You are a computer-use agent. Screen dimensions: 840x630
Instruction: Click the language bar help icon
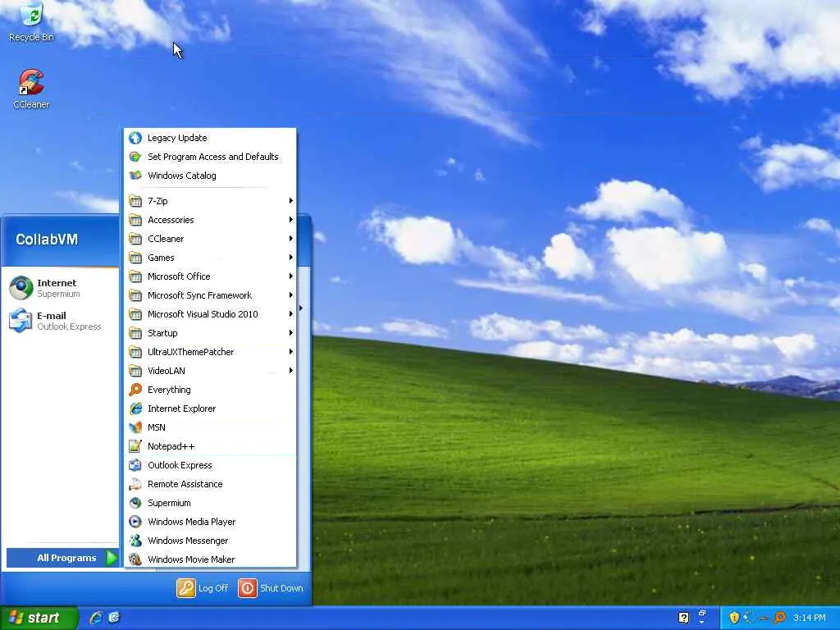click(x=683, y=618)
